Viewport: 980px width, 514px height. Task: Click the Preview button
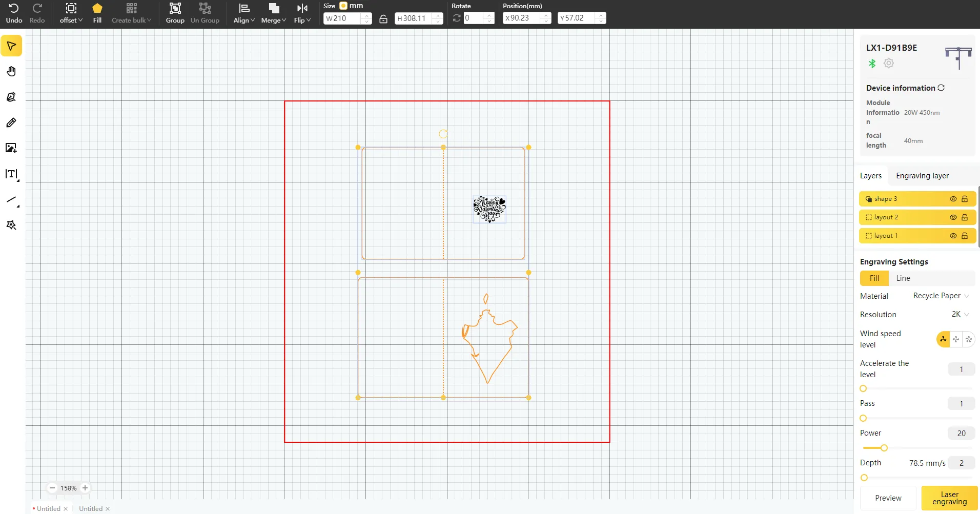[888, 498]
